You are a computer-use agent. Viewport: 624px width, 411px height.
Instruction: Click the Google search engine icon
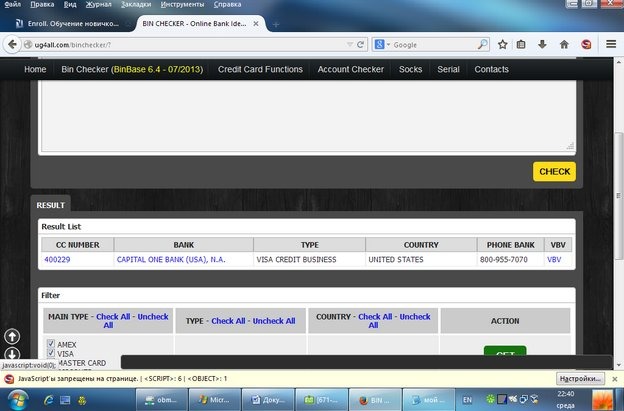pyautogui.click(x=379, y=45)
